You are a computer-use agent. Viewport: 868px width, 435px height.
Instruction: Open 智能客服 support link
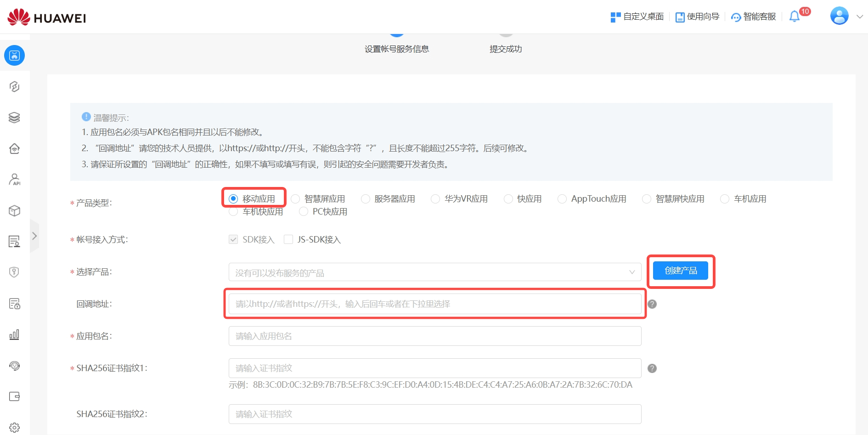pyautogui.click(x=753, y=17)
